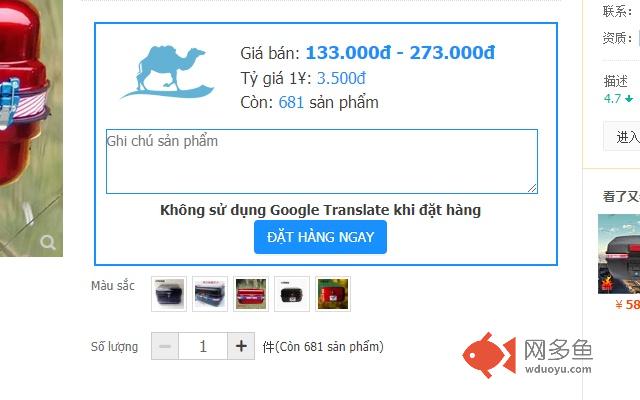Click the magnifier zoom icon on product photo
This screenshot has width=640, height=400.
click(x=48, y=242)
